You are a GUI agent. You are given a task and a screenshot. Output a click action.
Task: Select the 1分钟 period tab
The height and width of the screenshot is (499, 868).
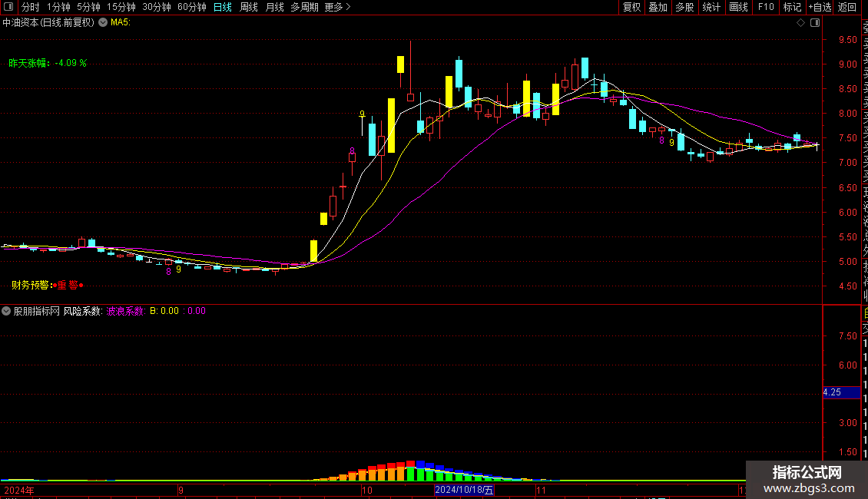[58, 7]
